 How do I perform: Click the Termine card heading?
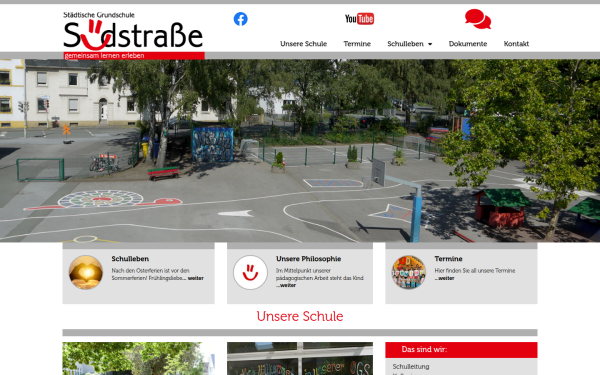pos(448,259)
